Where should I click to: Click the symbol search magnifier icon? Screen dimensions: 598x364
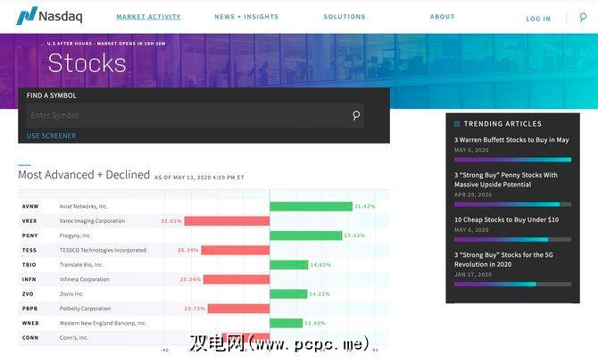point(356,115)
